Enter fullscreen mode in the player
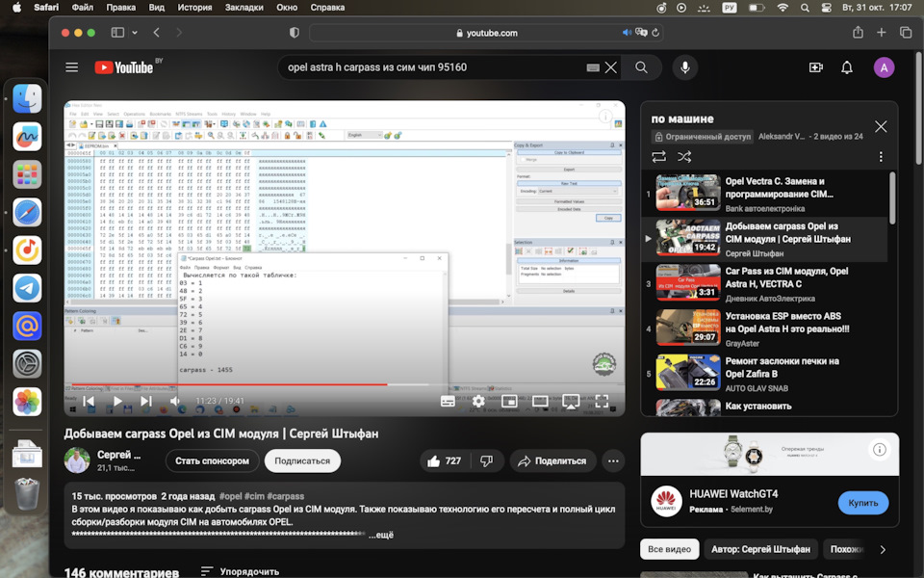The width and height of the screenshot is (924, 578). tap(601, 401)
